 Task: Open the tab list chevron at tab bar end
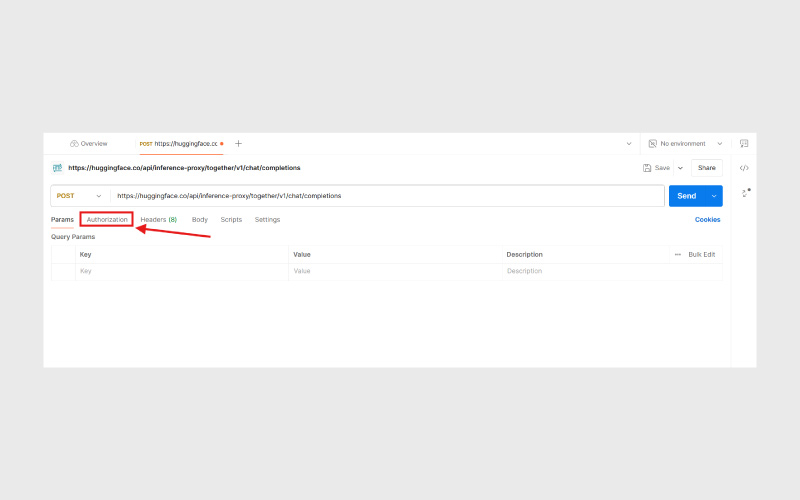(x=628, y=144)
